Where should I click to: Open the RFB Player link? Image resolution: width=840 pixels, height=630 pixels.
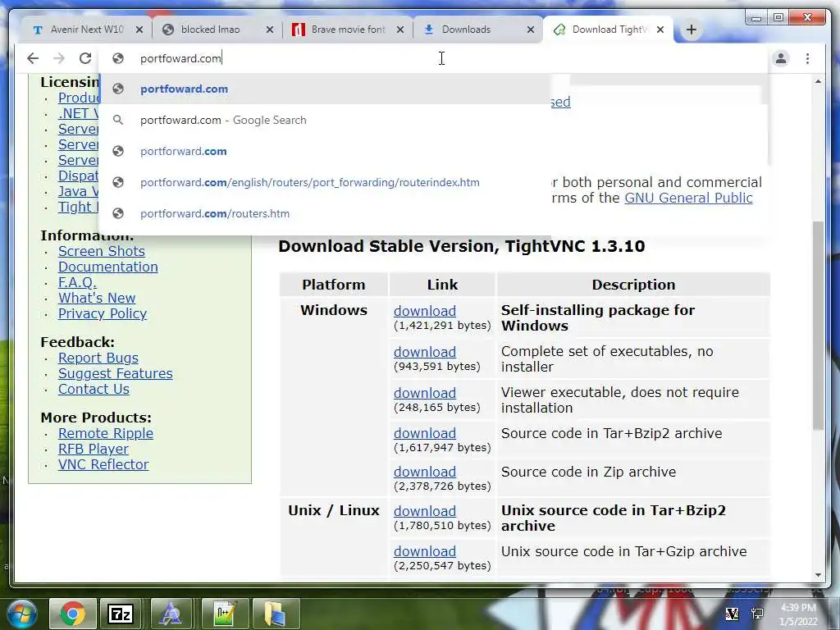coord(94,449)
